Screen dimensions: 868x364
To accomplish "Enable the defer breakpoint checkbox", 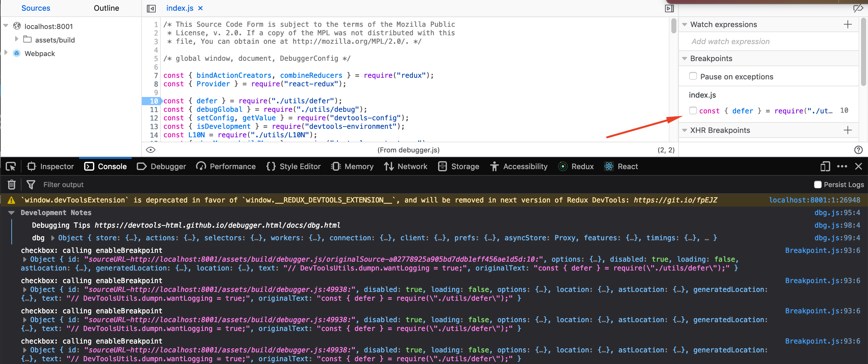I will [x=693, y=111].
